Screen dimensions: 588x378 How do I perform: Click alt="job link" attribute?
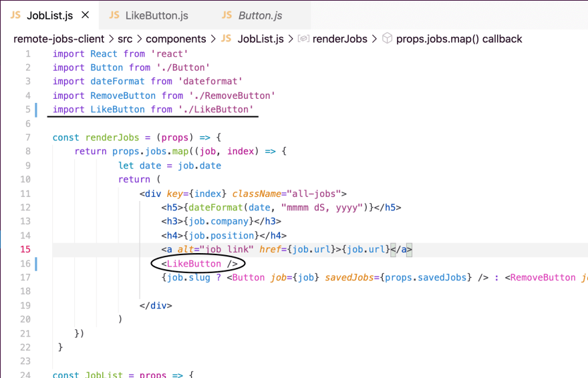pos(216,250)
